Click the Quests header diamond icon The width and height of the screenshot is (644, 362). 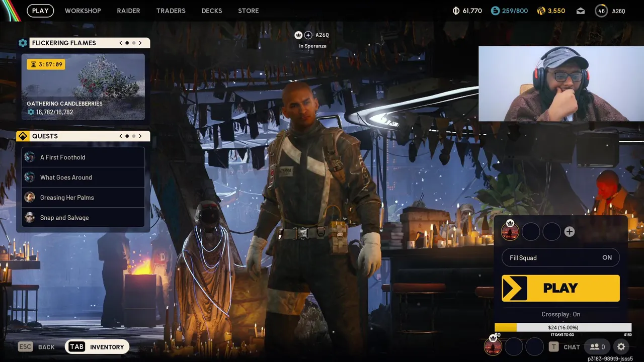coord(23,136)
